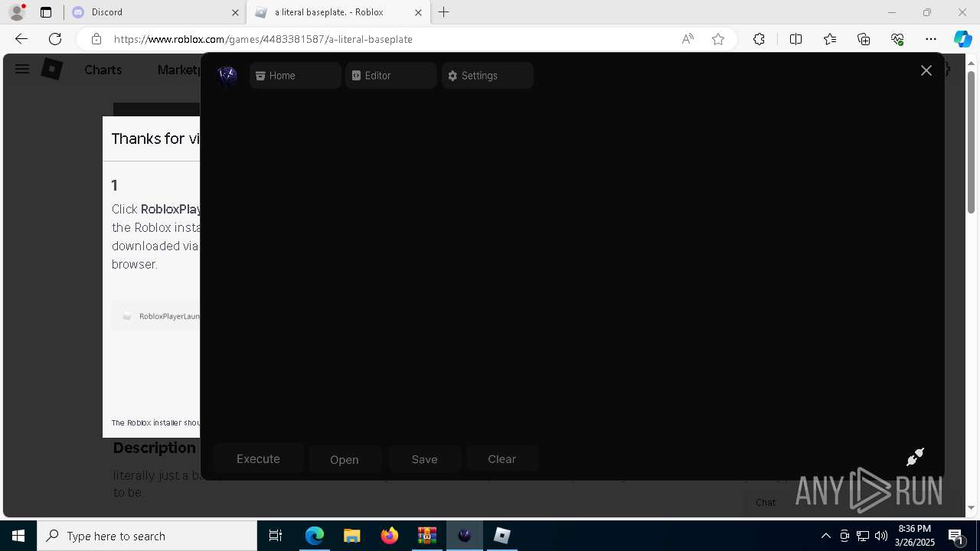Viewport: 980px width, 551px height.
Task: Open Firefox from taskbar
Action: pos(390,536)
